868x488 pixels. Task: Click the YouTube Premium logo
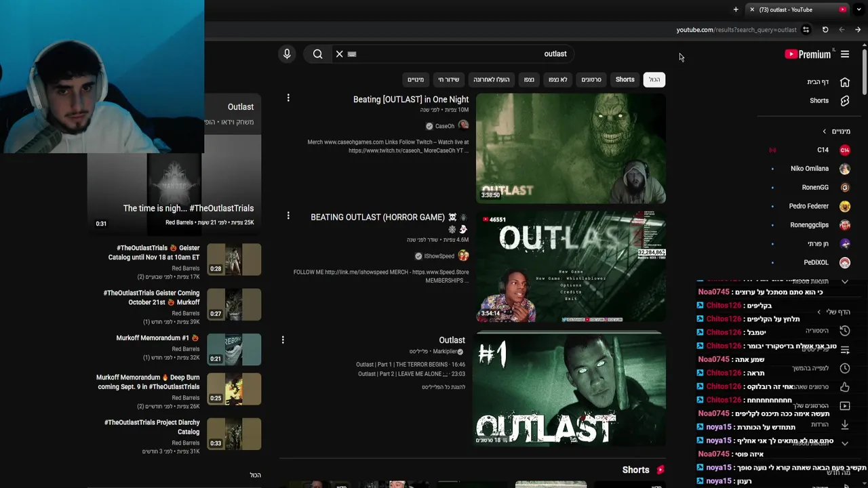click(x=808, y=54)
